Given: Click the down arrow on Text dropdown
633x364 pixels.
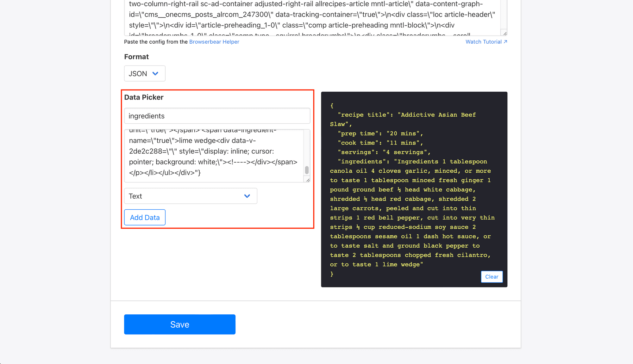Looking at the screenshot, I should pyautogui.click(x=247, y=196).
